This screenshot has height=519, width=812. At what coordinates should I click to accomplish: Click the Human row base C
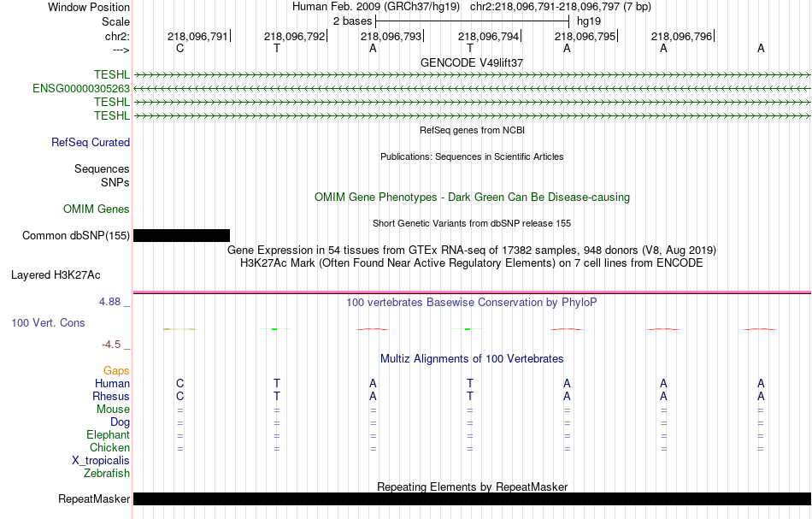179,383
